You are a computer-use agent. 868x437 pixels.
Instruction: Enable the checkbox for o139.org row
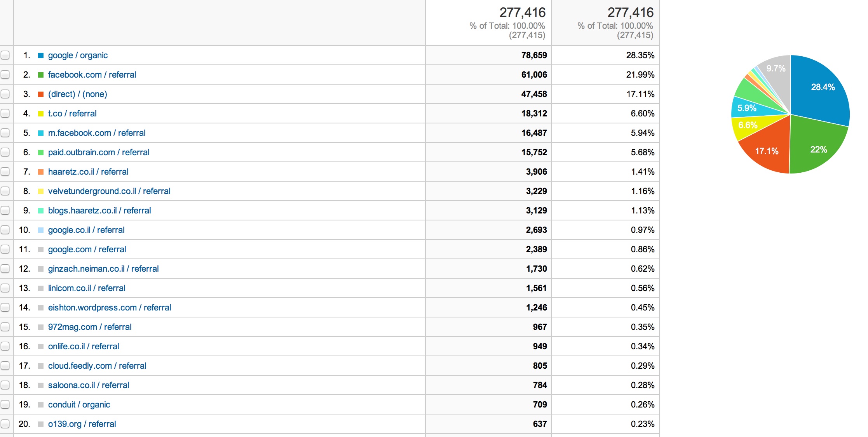(x=5, y=424)
